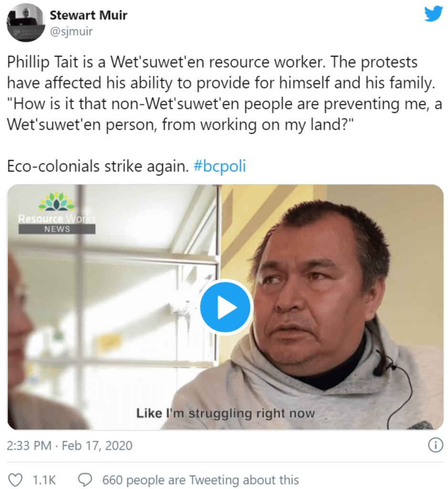
Task: Open the #bcpoli hashtag link
Action: pyautogui.click(x=219, y=167)
